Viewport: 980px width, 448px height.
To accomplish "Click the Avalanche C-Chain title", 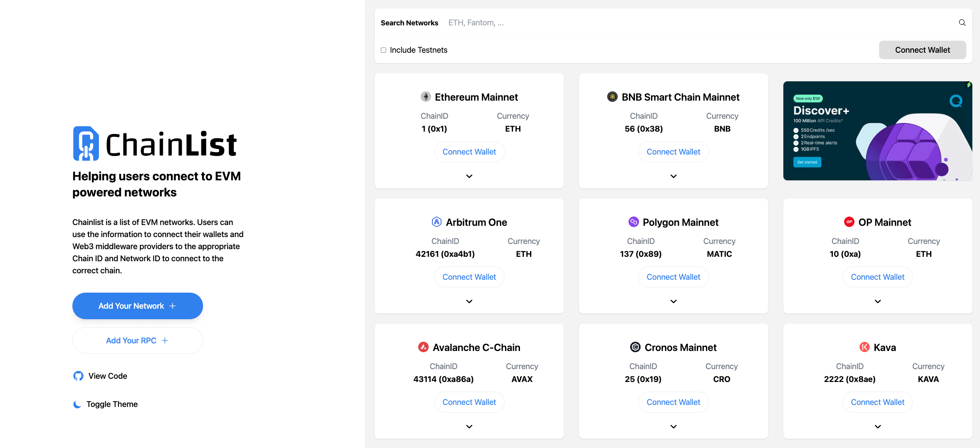I will (476, 347).
